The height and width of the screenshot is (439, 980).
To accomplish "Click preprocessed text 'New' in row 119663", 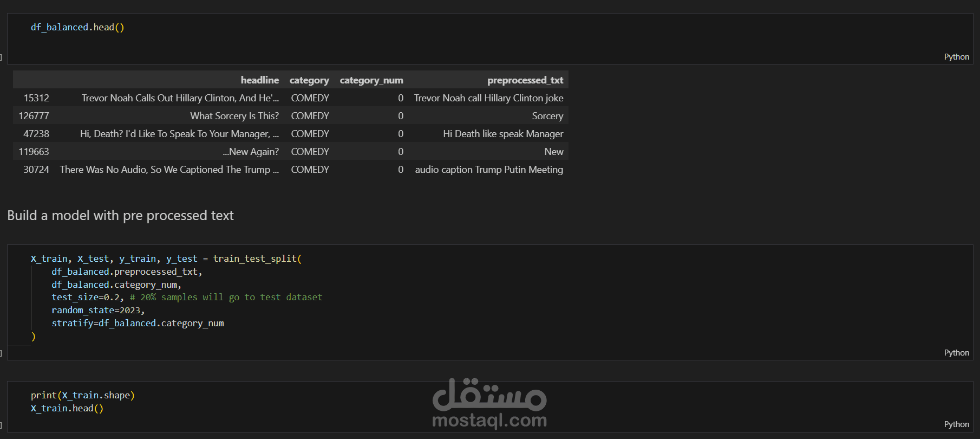I will (x=554, y=152).
